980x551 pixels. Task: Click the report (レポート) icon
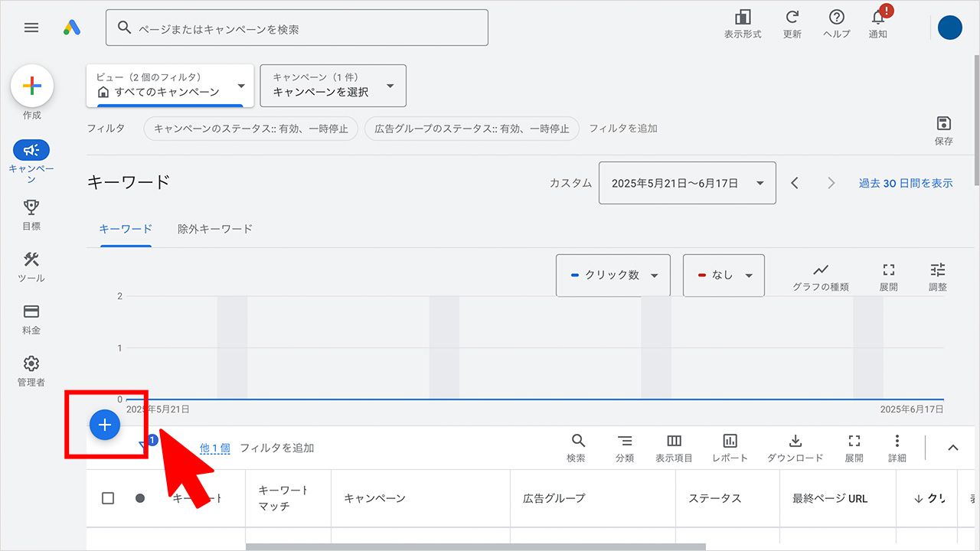coord(729,442)
